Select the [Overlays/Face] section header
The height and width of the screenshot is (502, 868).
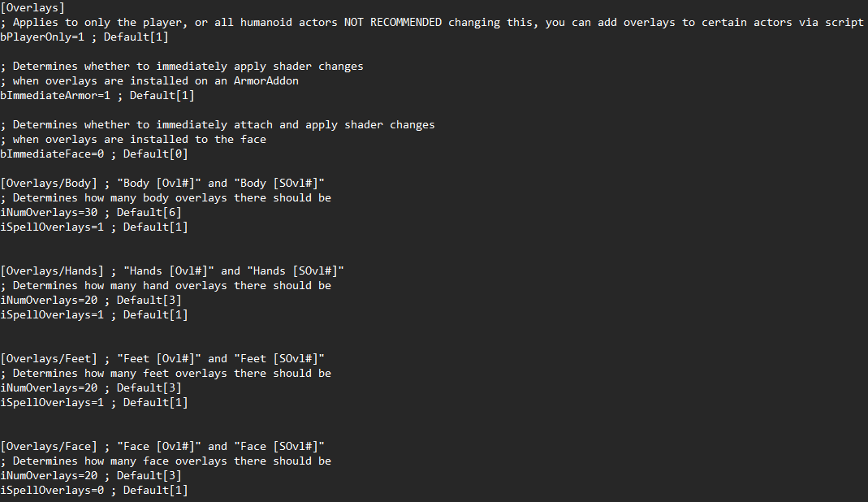(49, 447)
